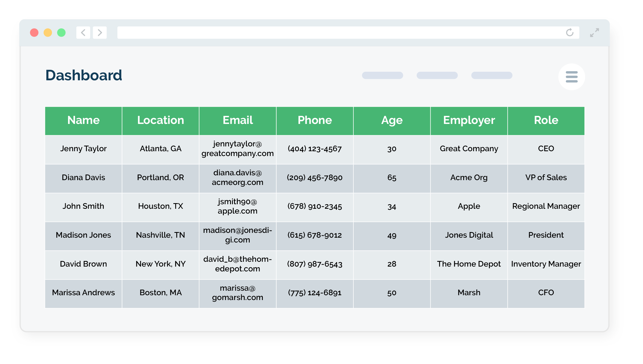Select Madison Jones's row
The height and width of the screenshot is (364, 643).
click(315, 235)
